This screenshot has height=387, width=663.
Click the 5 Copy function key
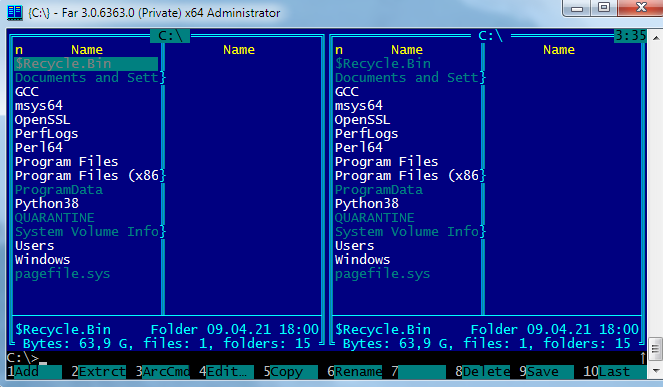(290, 372)
